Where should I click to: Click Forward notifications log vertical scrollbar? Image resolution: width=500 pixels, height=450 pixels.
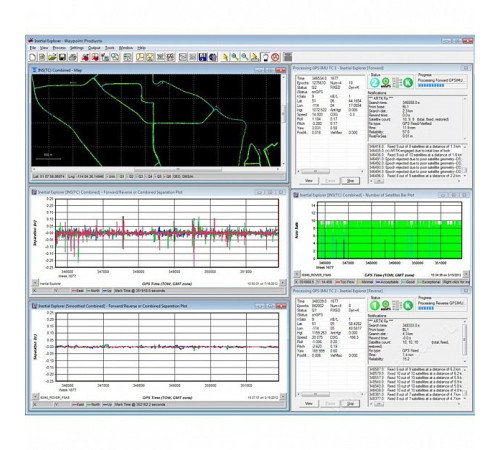click(x=465, y=161)
